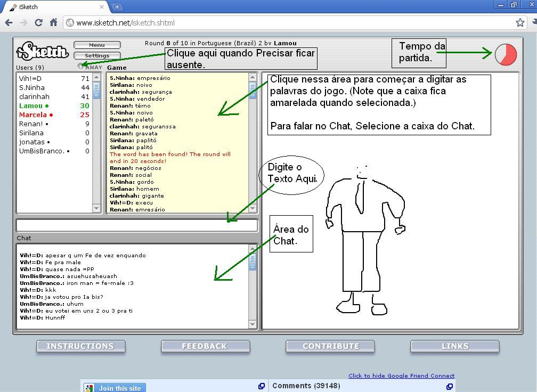Click the 'iron man = fe-male' chat line
This screenshot has width=537, height=392.
[x=77, y=283]
